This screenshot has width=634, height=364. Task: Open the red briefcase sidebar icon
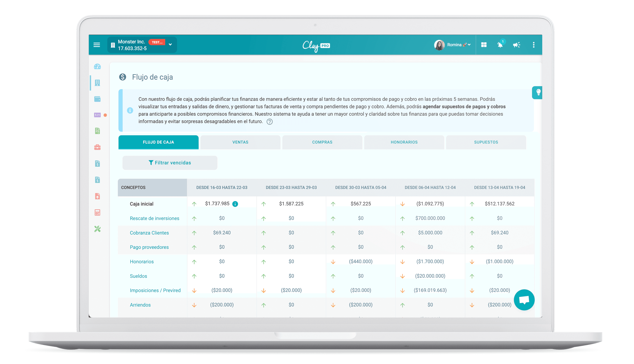97,147
